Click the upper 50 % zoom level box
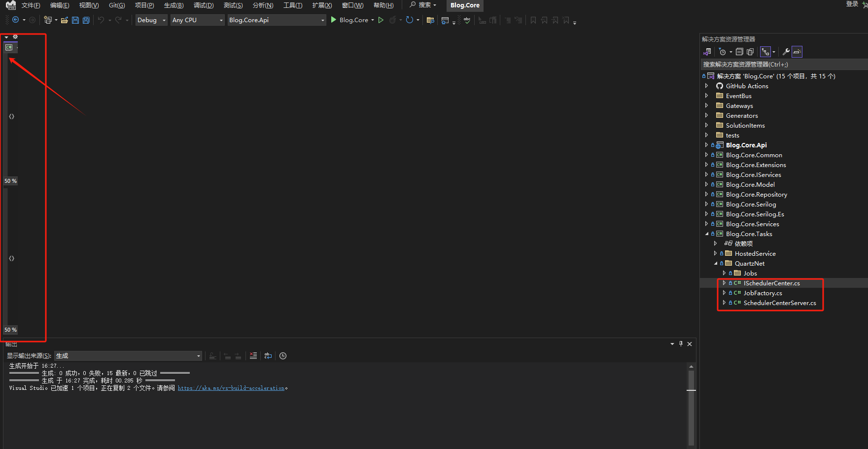Screen dimensions: 868x449 tap(10, 181)
